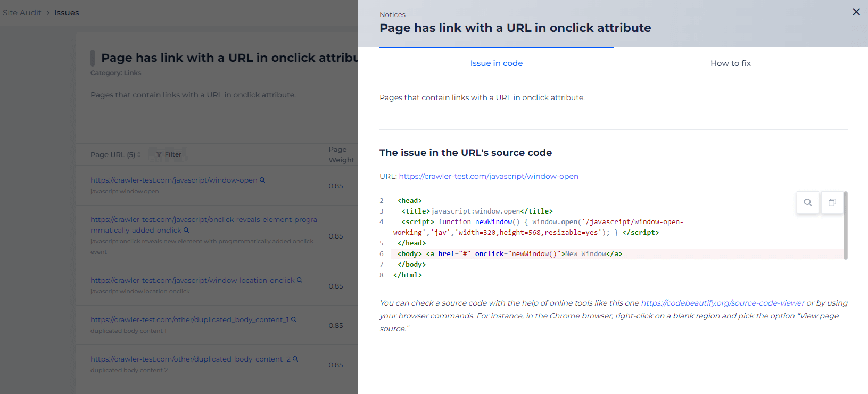Click magnifier icon beside duplicated_body_content_2
Screen dimensions: 868x394
(295, 359)
